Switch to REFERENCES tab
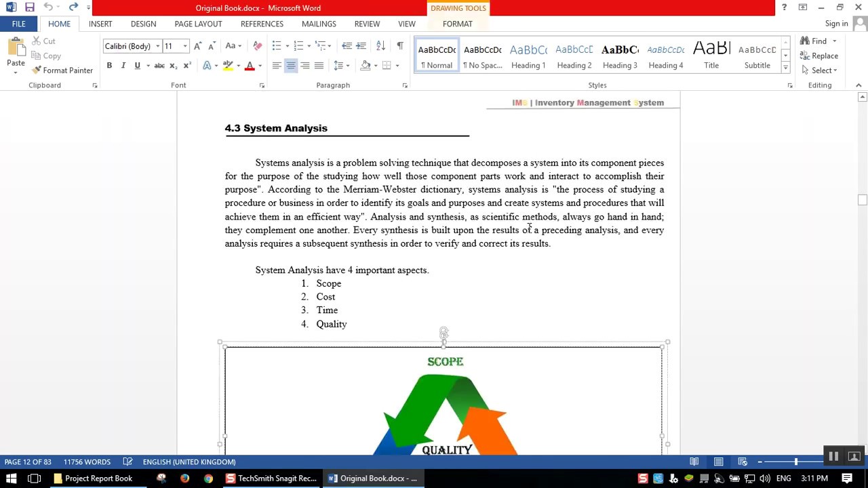The height and width of the screenshot is (488, 868). 262,24
